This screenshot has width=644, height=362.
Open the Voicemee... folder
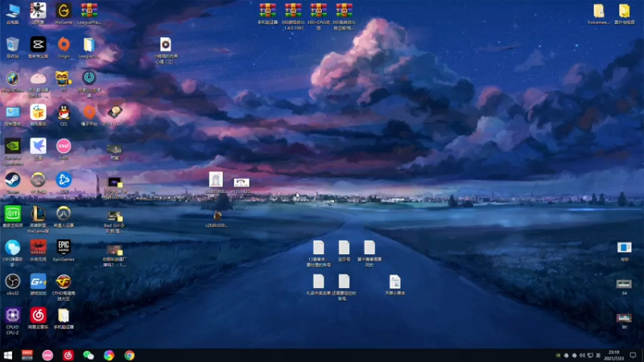[x=599, y=13]
